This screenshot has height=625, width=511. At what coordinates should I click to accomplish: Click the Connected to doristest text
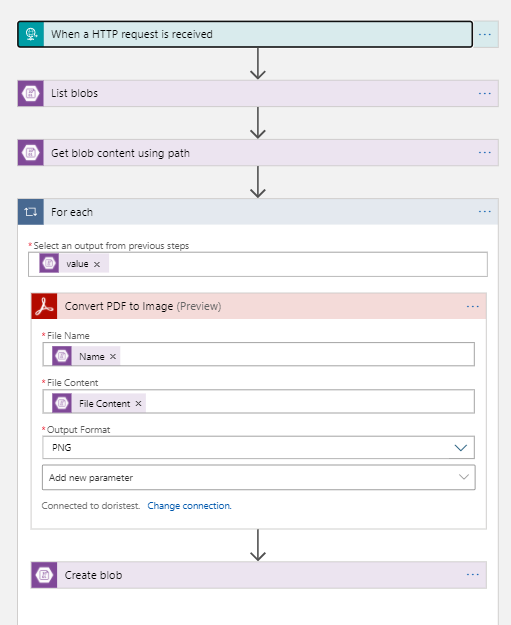91,506
